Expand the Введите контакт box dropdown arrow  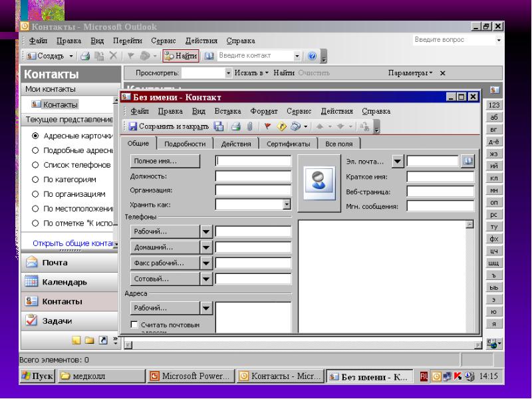coord(297,56)
